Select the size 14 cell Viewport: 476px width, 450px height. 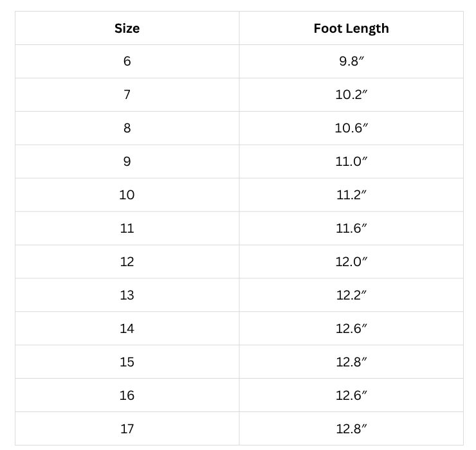pyautogui.click(x=127, y=328)
